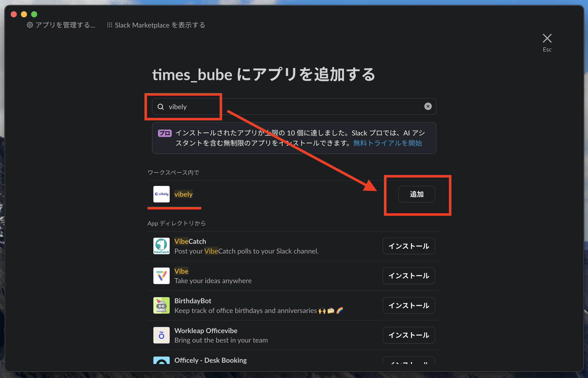The width and height of the screenshot is (588, 378).
Task: Install the BirthdayBot app
Action: [x=409, y=305]
